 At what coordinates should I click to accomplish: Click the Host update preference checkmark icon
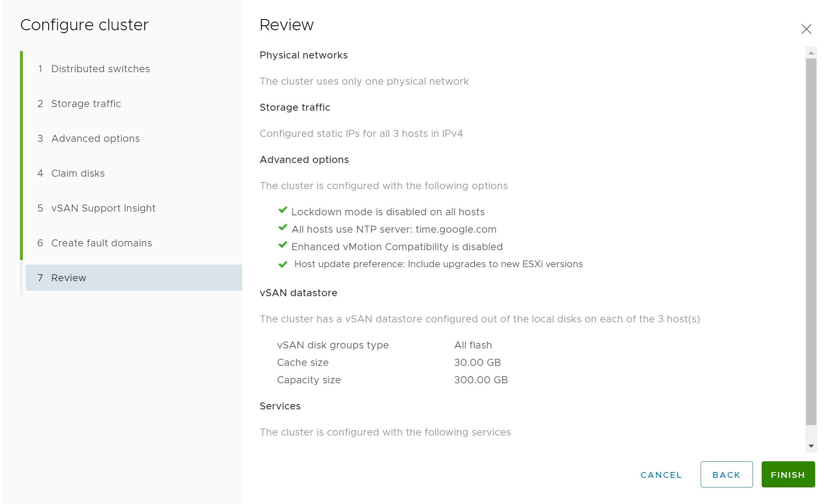[x=283, y=265]
